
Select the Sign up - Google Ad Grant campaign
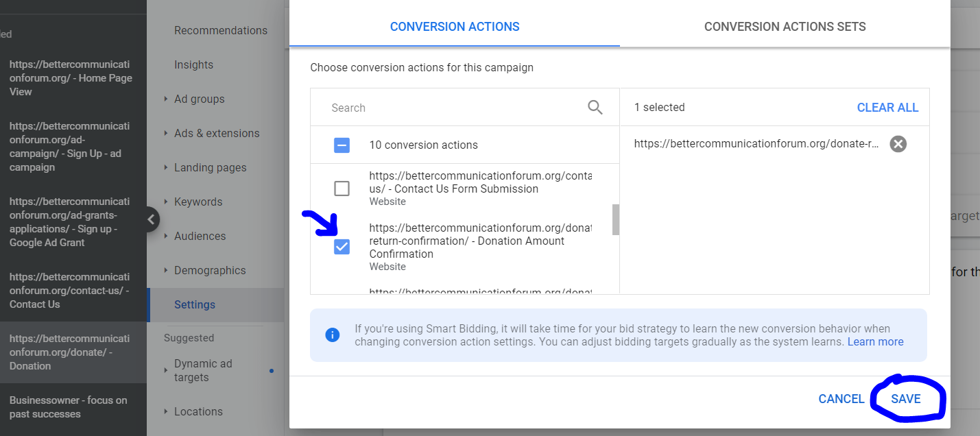coord(71,222)
